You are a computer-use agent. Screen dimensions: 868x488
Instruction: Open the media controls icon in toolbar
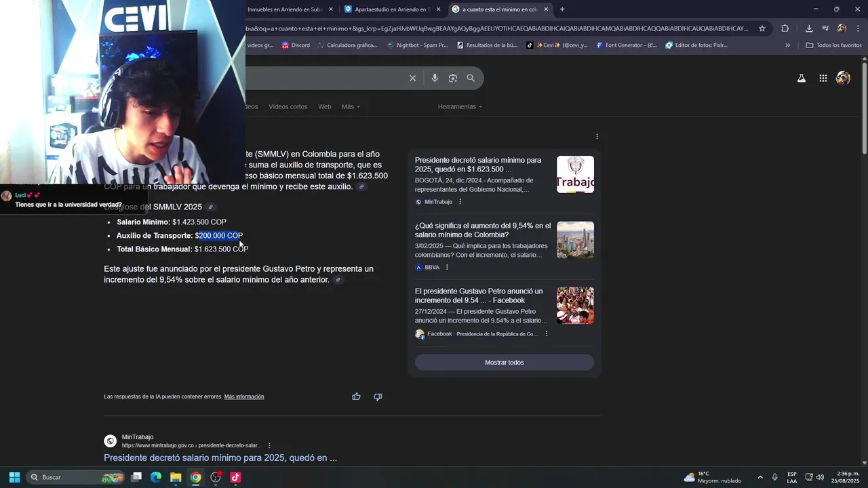point(825,28)
